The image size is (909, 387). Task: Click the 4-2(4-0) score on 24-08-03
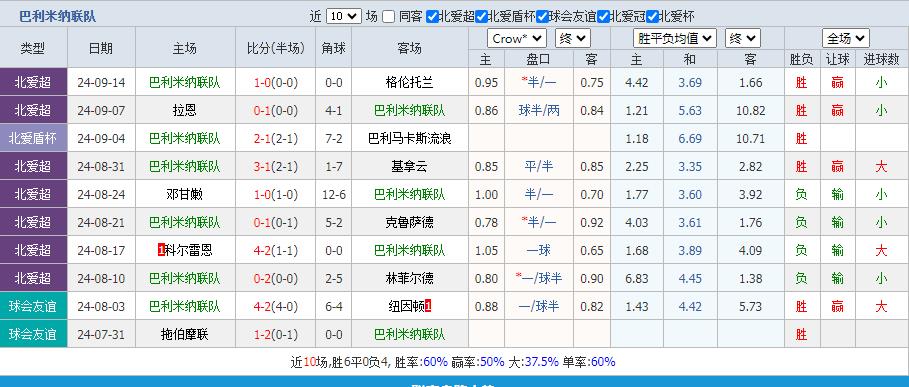[276, 306]
